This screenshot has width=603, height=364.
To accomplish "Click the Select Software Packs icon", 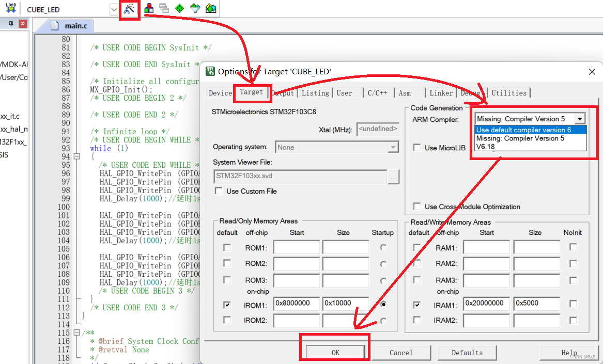I will [195, 8].
